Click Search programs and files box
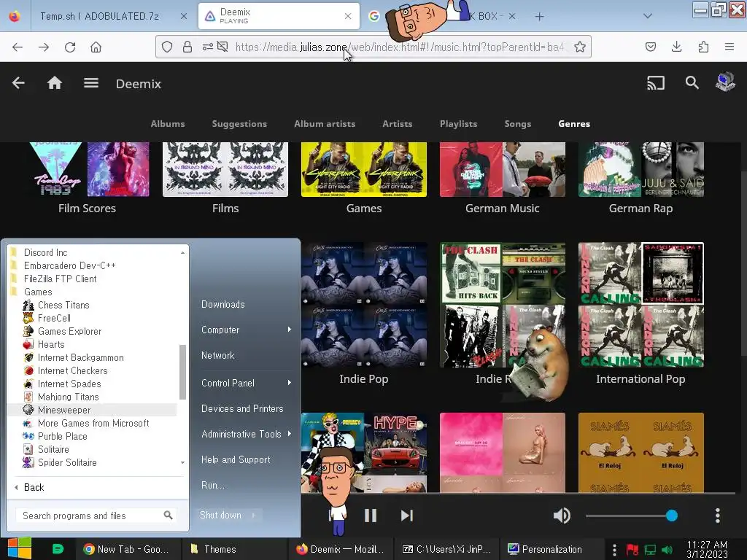 [x=97, y=516]
